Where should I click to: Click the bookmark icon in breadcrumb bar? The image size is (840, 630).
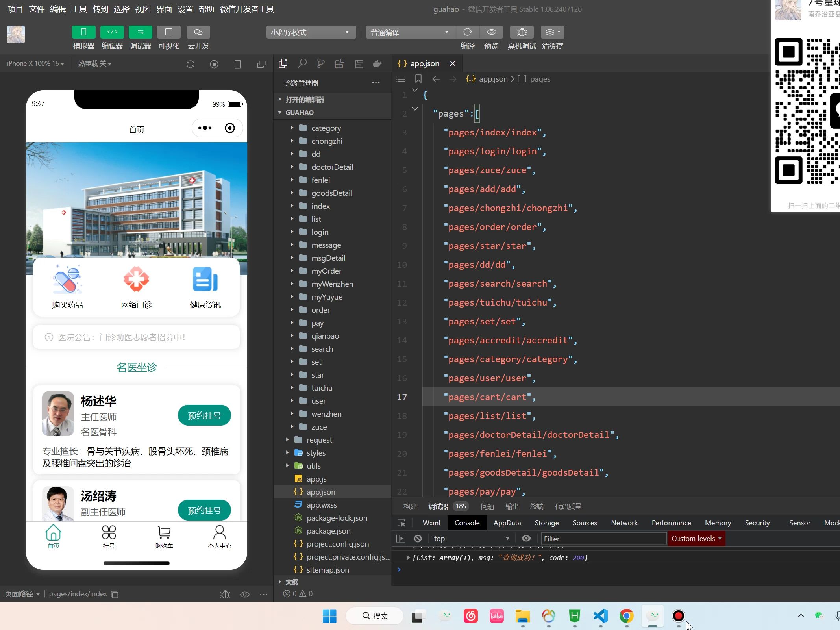tap(418, 79)
